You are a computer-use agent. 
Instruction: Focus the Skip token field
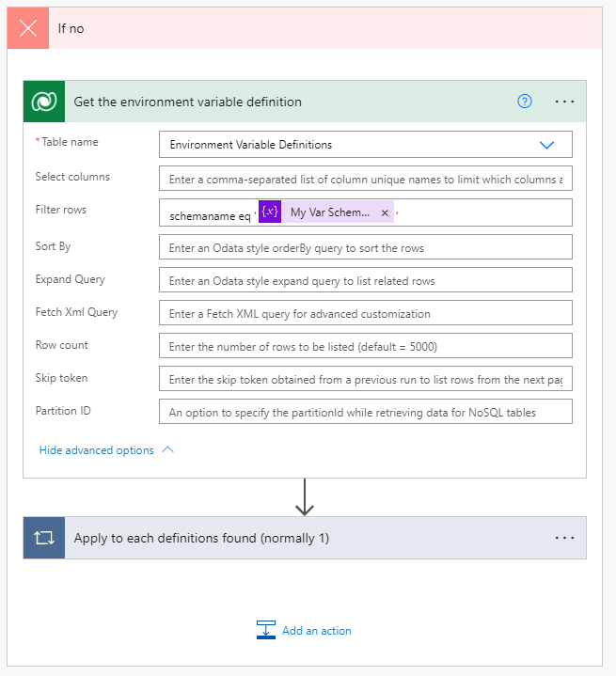click(x=366, y=379)
